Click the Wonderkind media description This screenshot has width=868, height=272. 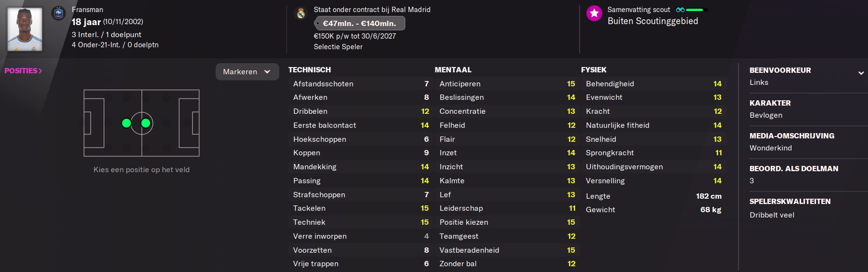770,148
